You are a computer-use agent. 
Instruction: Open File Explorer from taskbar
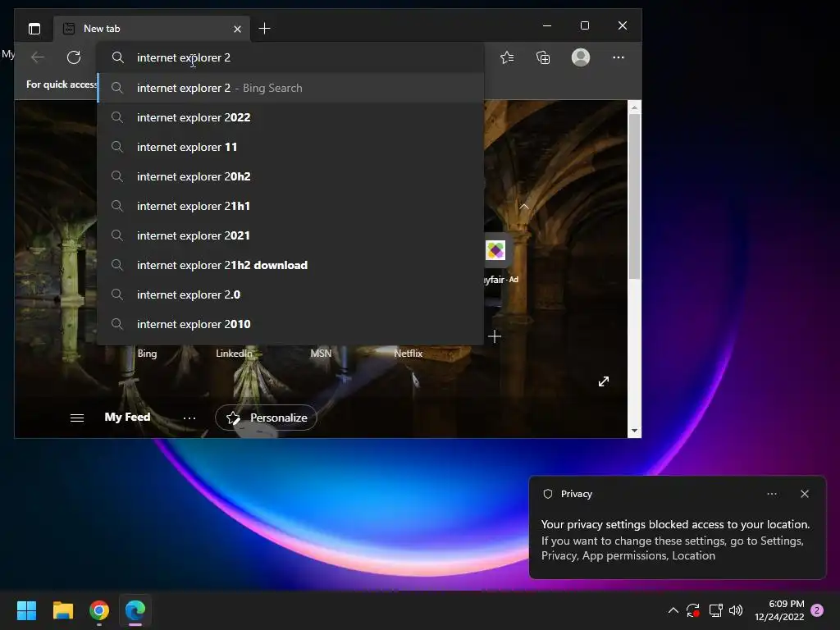(62, 610)
